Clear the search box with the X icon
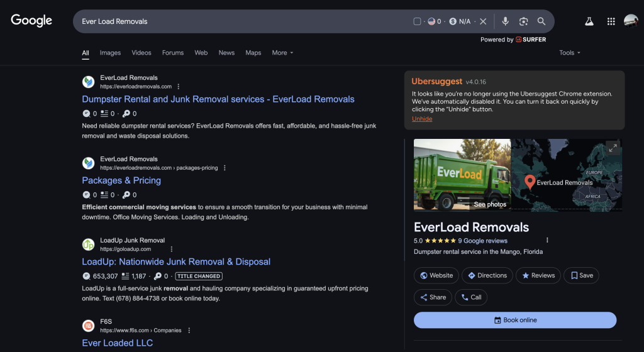 point(483,21)
